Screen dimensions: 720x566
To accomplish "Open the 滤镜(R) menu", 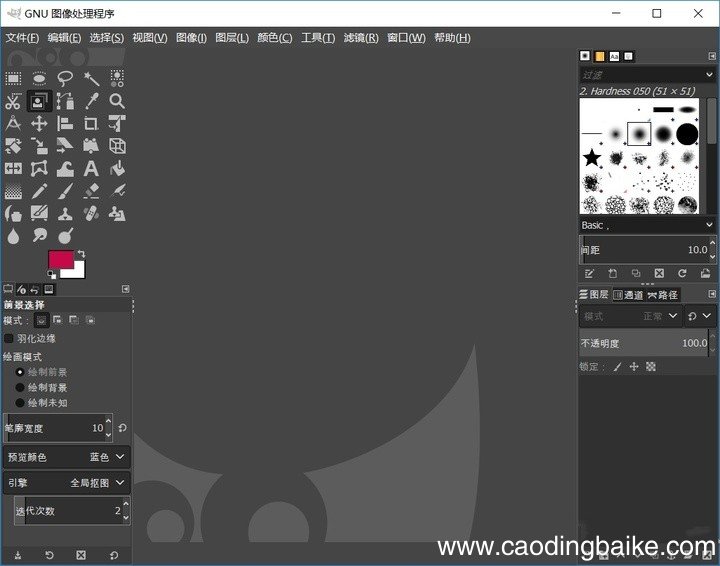I will point(361,38).
